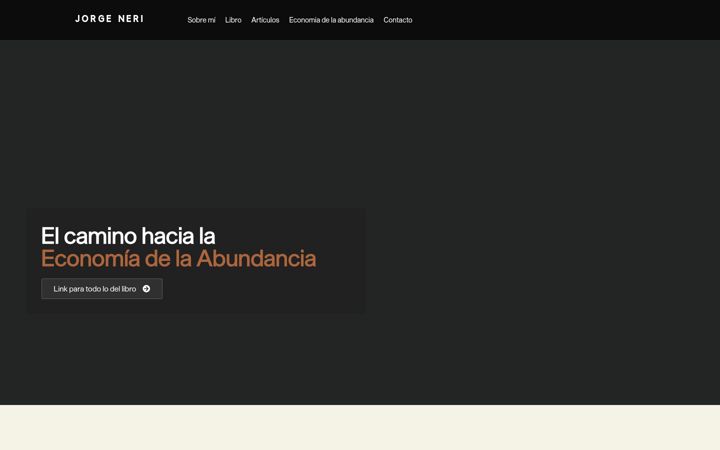Go to the Libro page

point(233,20)
